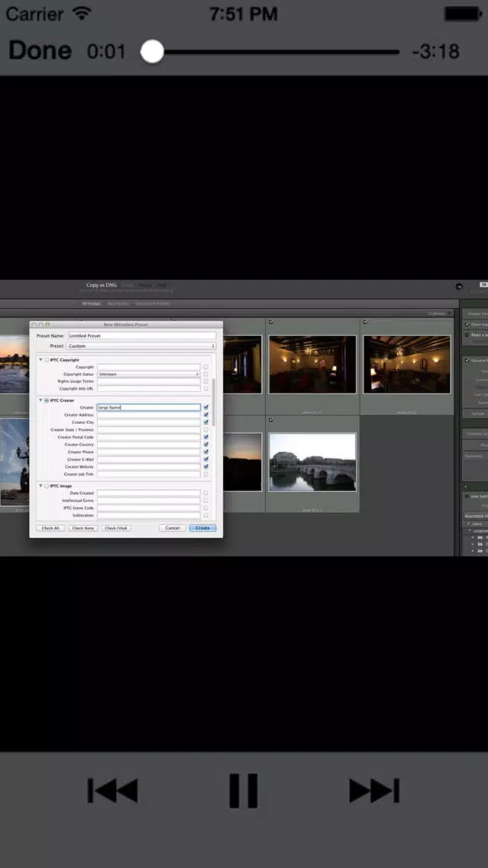Viewport: 488px width, 868px height.
Task: Select the All Photos tab
Action: coord(90,303)
